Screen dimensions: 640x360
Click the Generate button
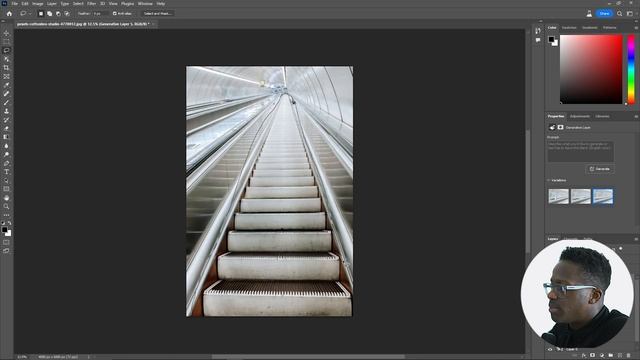[x=600, y=169]
